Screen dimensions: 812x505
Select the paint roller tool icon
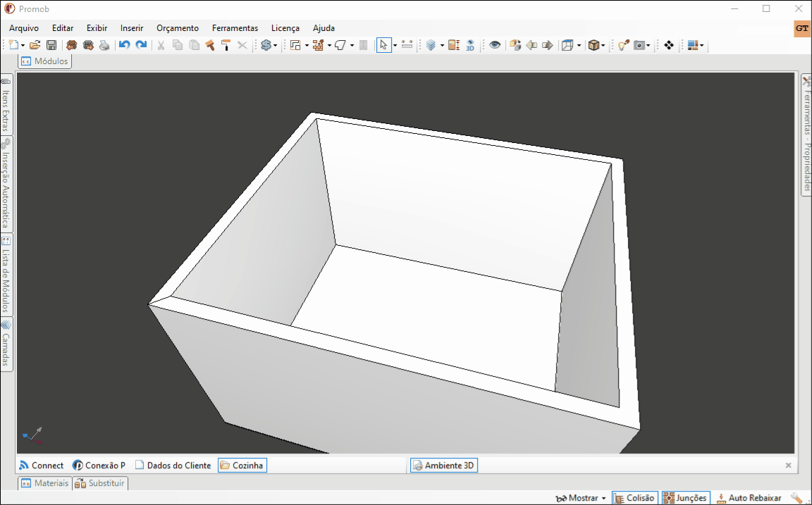pyautogui.click(x=226, y=45)
